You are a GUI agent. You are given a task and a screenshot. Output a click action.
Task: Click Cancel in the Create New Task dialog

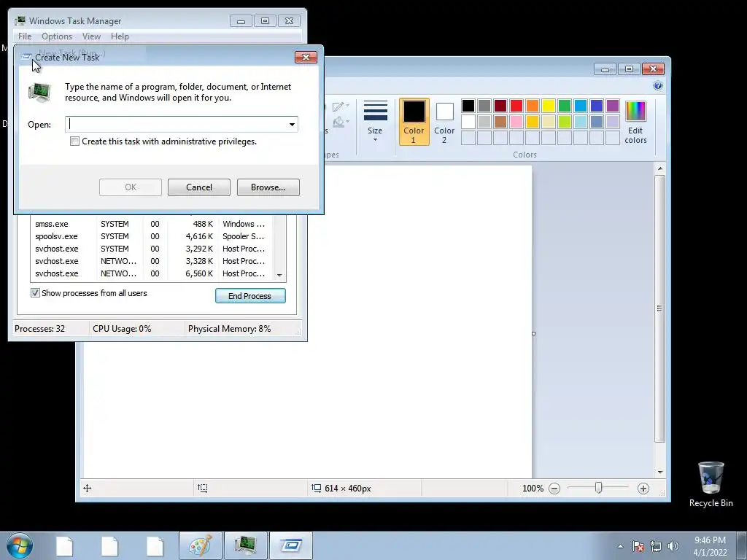[x=198, y=187]
